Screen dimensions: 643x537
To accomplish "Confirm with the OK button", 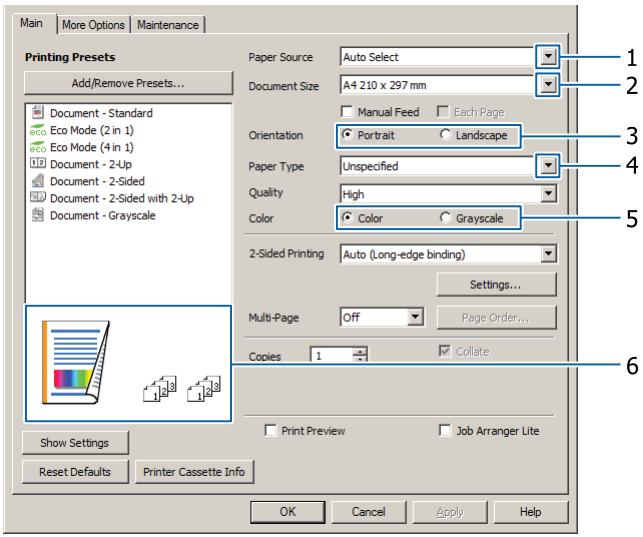I will [x=287, y=512].
